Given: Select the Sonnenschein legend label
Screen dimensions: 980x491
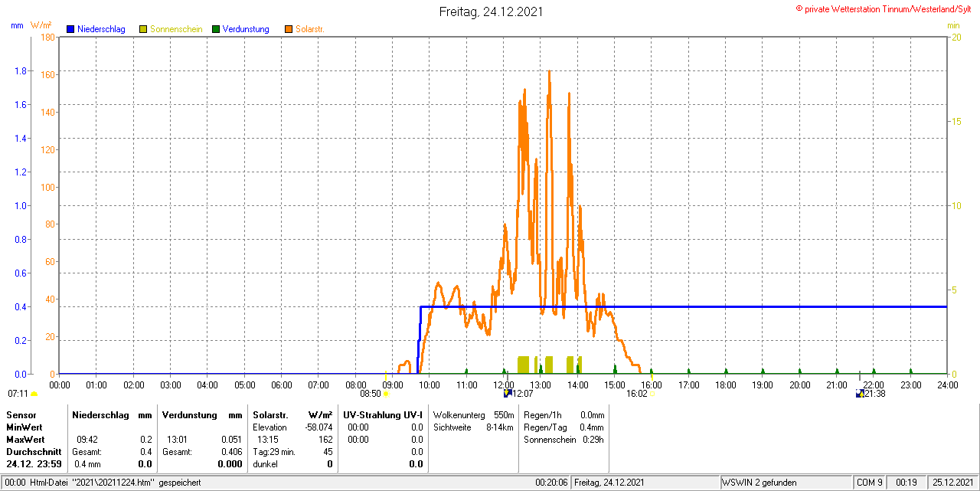Looking at the screenshot, I should pyautogui.click(x=176, y=29).
